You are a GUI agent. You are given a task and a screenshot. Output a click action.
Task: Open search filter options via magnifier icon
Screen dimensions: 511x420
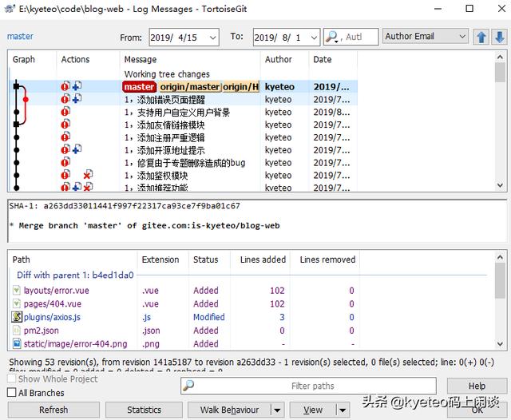pos(332,37)
